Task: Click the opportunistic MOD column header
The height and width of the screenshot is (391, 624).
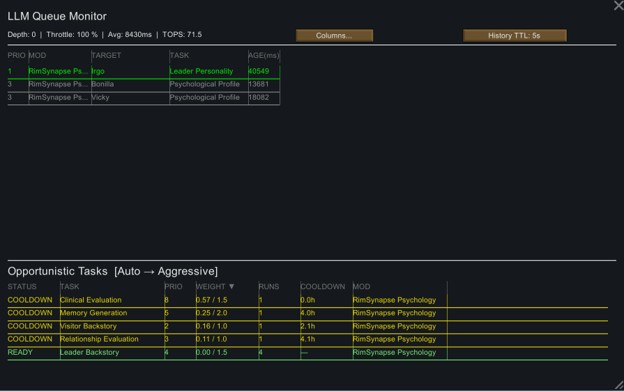Action: pos(361,286)
